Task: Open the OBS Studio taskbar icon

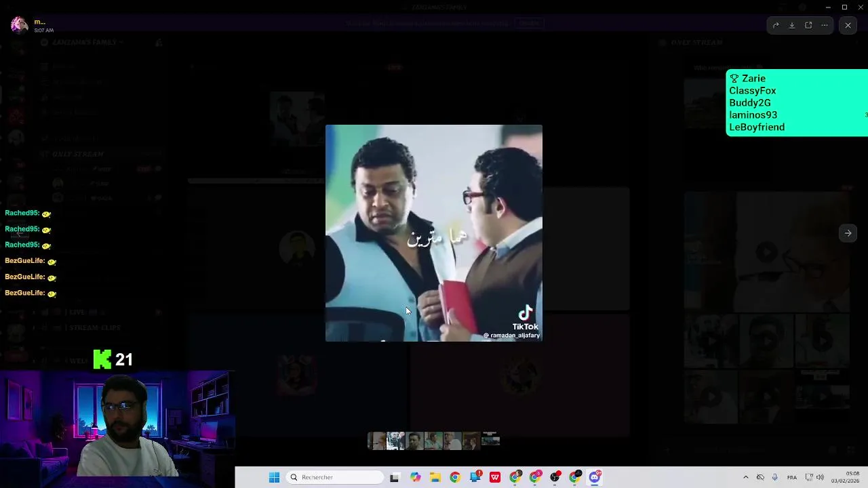Action: point(555,477)
